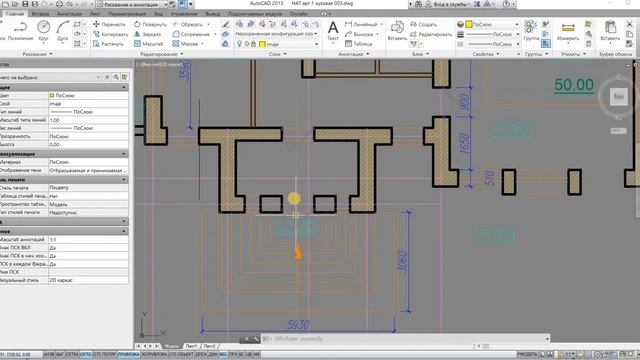
Task: Click the Paste (Вставить) clipboard icon
Action: [x=610, y=31]
